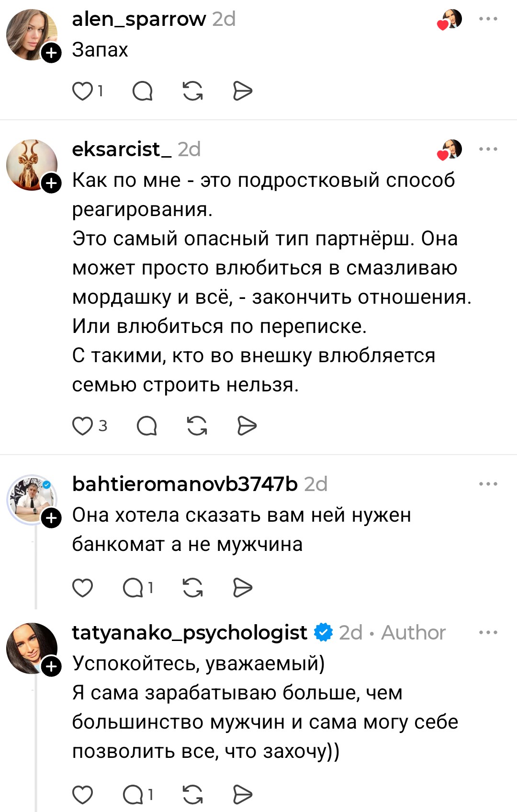Share eksarcist_'s comment via send icon
This screenshot has height=812, width=517.
(x=247, y=426)
